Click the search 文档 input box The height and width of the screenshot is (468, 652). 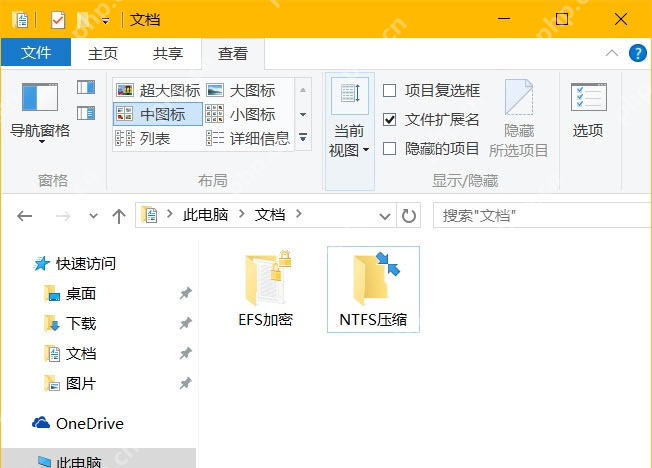[542, 215]
